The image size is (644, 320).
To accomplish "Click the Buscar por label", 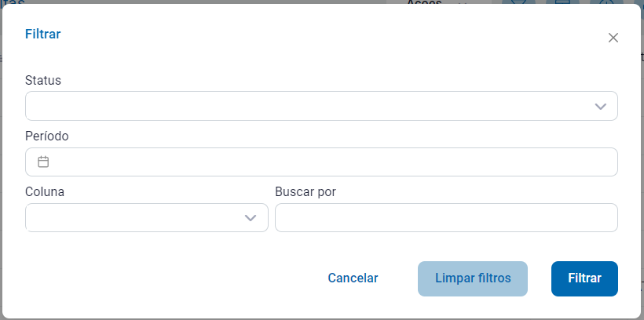I will (306, 191).
